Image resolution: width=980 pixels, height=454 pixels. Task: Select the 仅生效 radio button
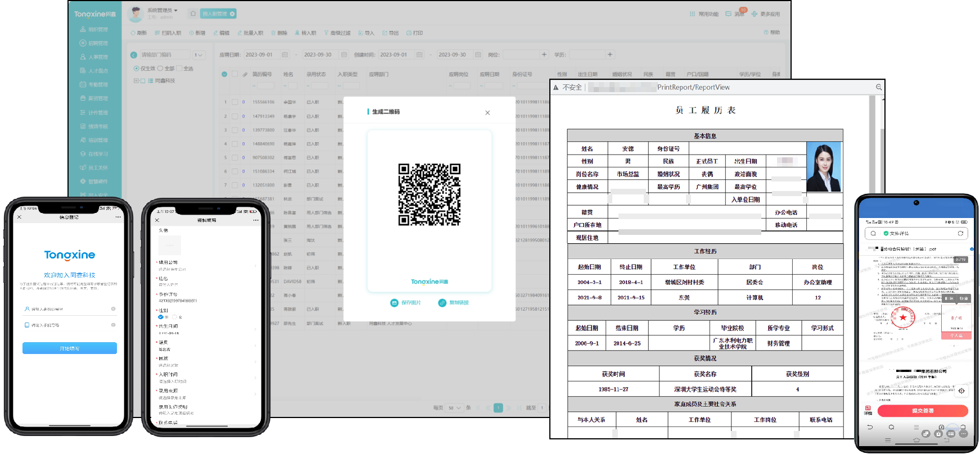pyautogui.click(x=136, y=69)
